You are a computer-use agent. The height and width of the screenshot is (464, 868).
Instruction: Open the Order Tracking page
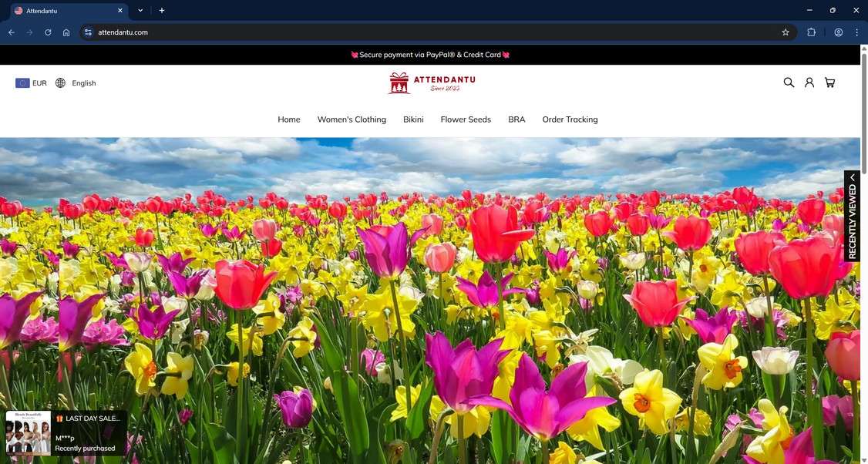[570, 119]
